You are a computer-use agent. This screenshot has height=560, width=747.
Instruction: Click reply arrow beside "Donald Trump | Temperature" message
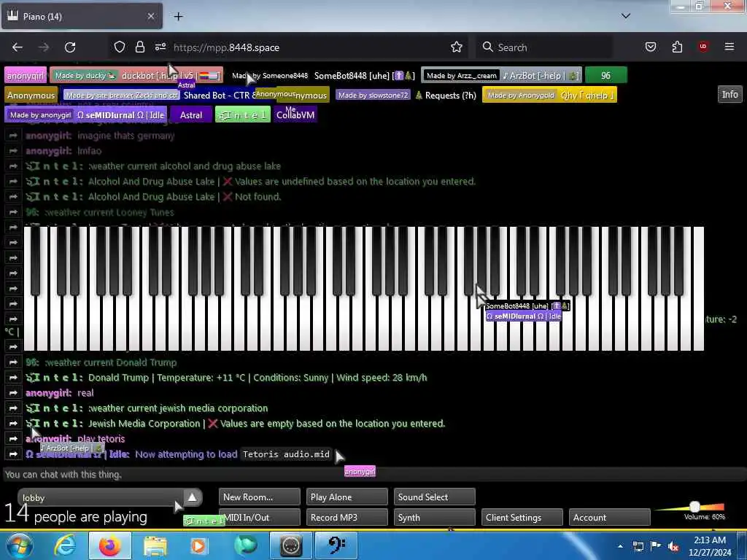(13, 378)
